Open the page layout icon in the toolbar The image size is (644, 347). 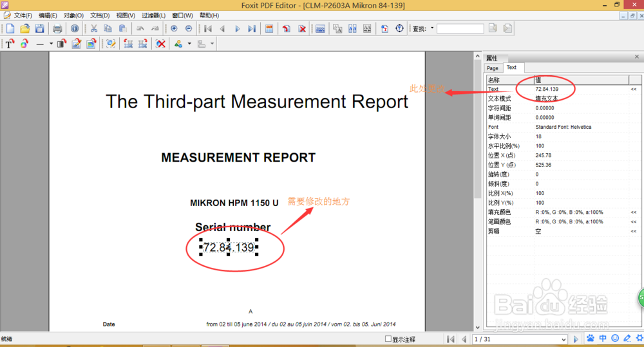click(x=269, y=29)
